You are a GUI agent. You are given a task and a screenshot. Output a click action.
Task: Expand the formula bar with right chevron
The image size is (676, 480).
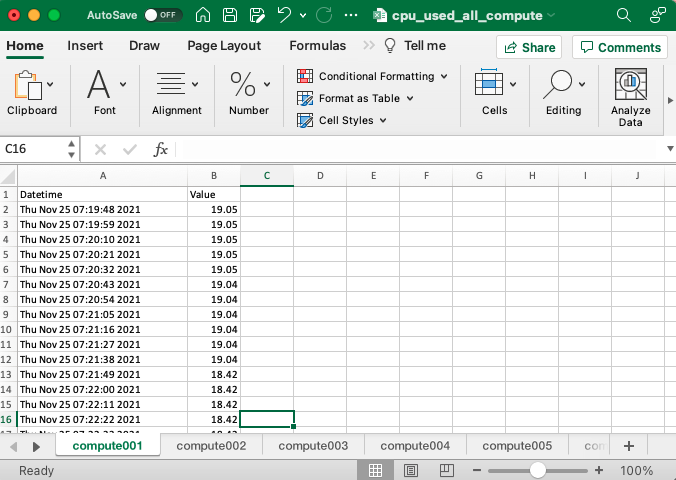[669, 149]
